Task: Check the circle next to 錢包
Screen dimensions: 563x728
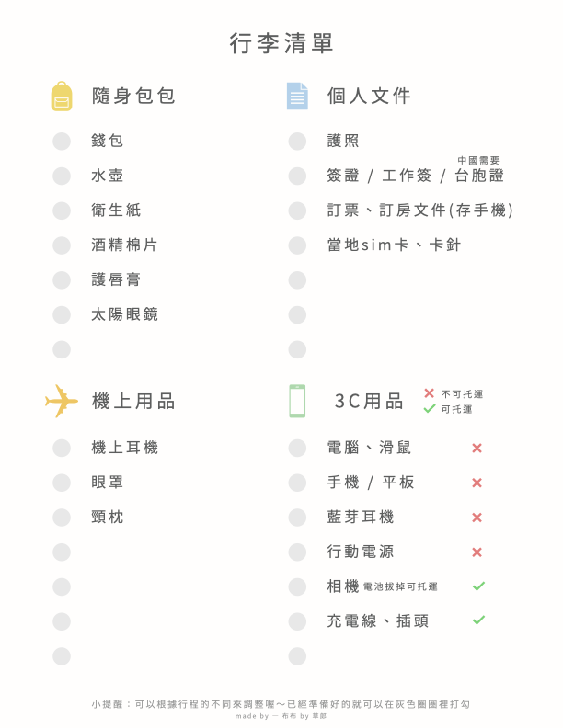Action: [x=62, y=141]
